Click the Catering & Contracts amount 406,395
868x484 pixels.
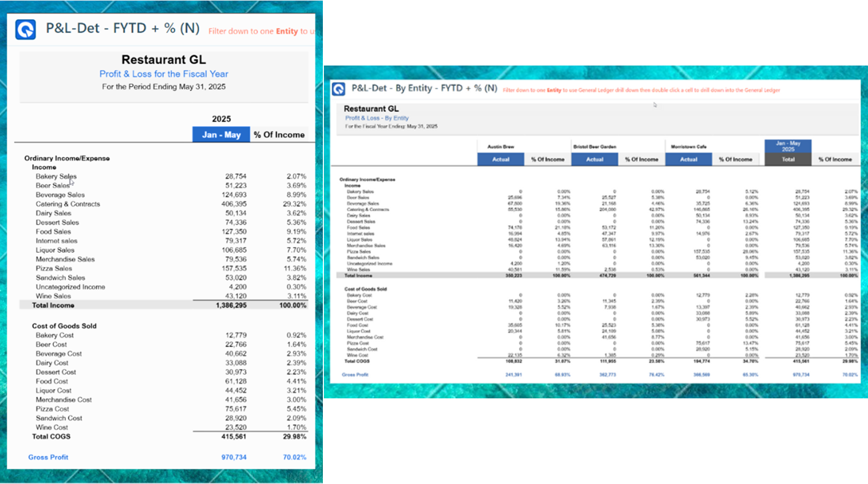pyautogui.click(x=234, y=204)
